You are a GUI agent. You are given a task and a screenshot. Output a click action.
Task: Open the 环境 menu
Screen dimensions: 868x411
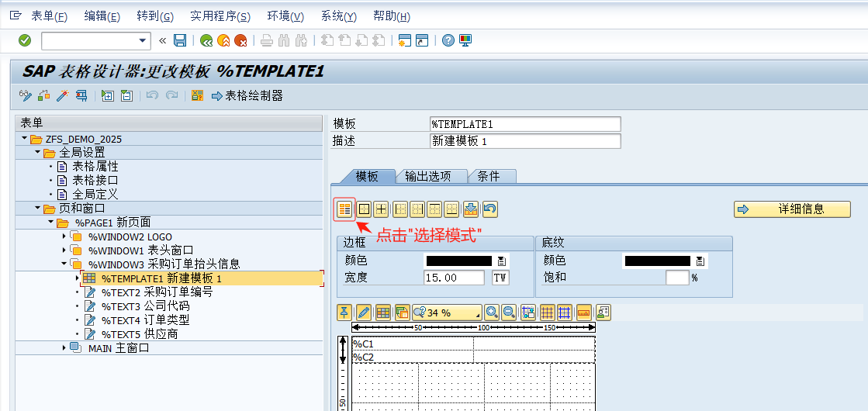285,16
